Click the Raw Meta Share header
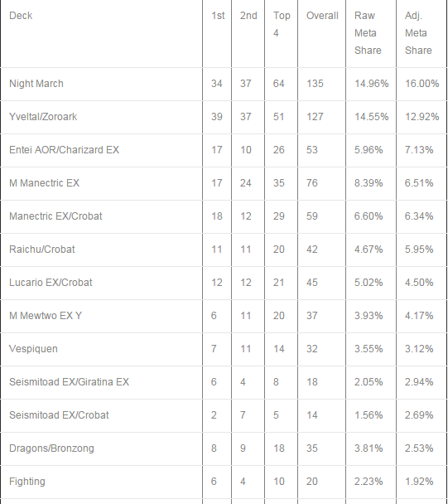This screenshot has height=504, width=448. pyautogui.click(x=368, y=33)
